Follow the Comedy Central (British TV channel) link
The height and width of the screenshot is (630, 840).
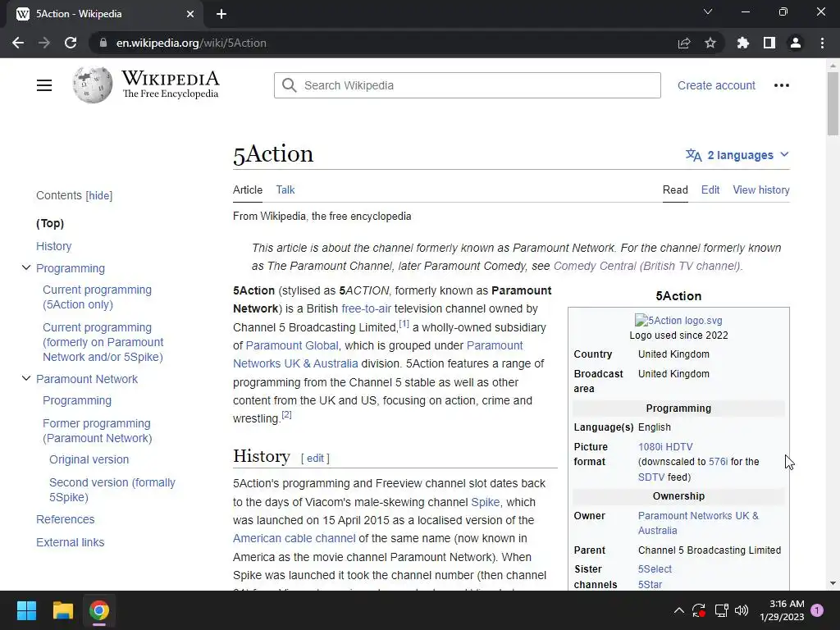[x=648, y=266]
